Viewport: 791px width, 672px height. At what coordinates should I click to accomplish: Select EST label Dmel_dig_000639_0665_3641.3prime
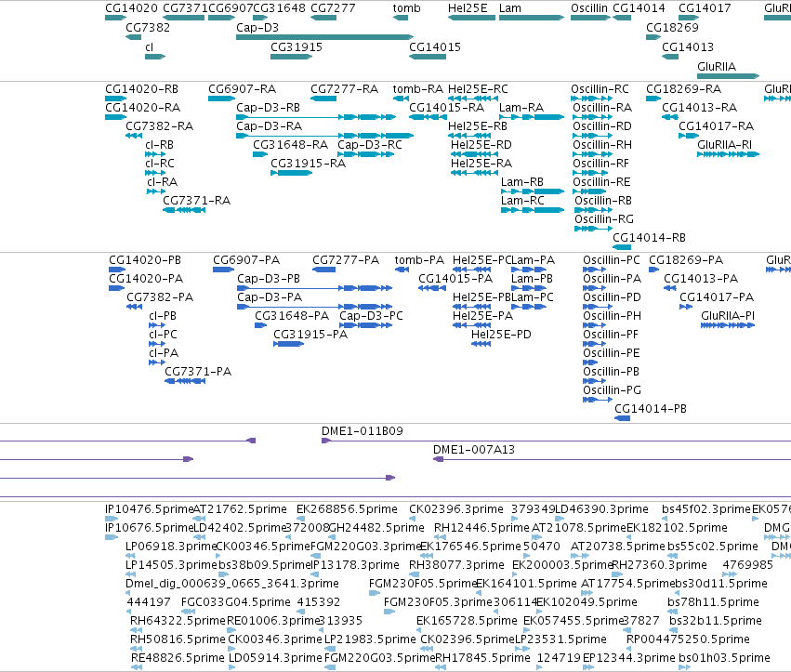tap(232, 583)
